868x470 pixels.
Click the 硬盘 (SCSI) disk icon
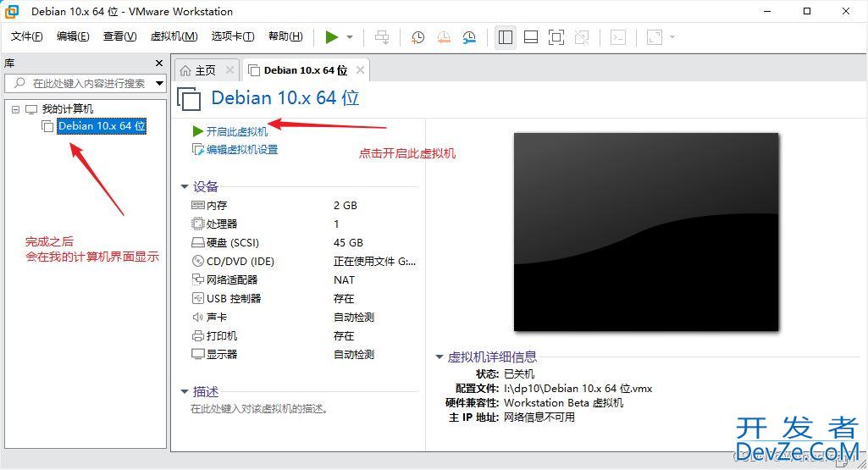197,242
